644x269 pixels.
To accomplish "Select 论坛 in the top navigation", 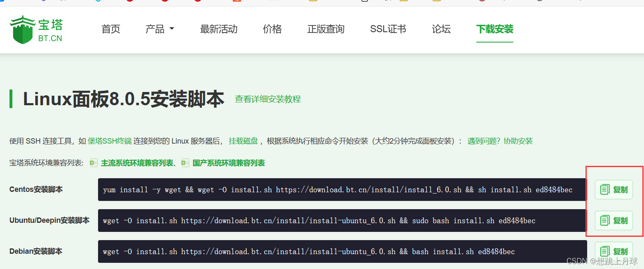I will (x=441, y=29).
